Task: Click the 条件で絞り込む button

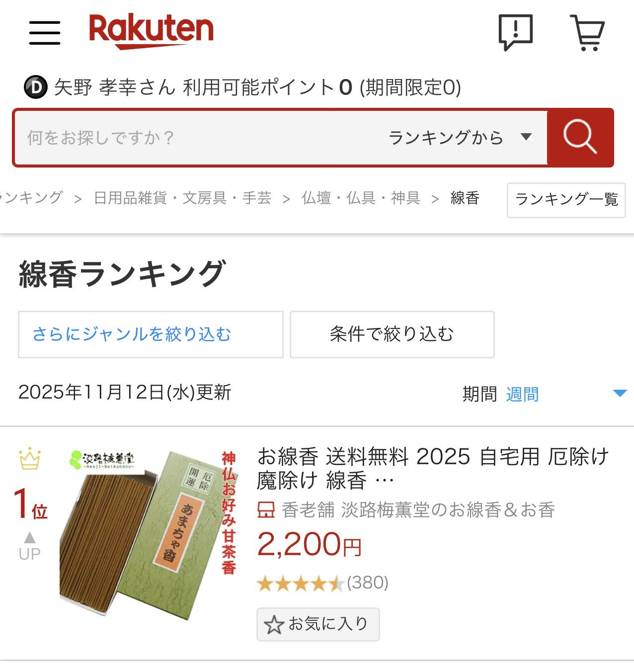Action: coord(392,335)
